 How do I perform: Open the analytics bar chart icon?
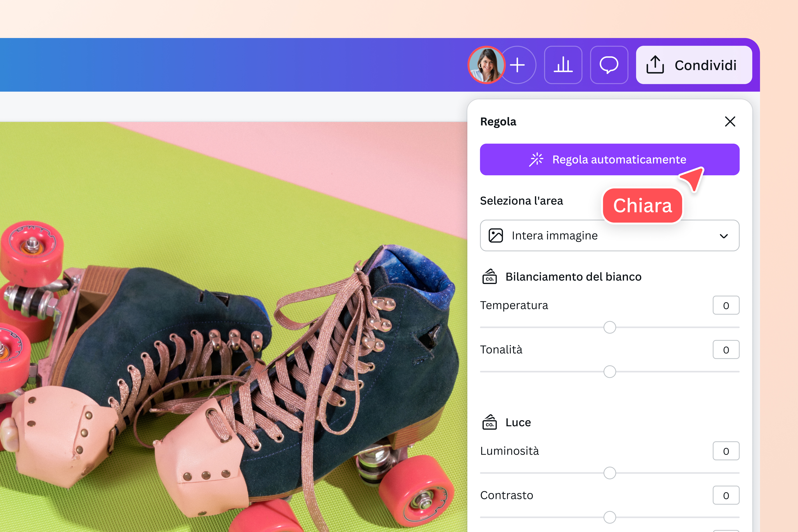pos(563,65)
